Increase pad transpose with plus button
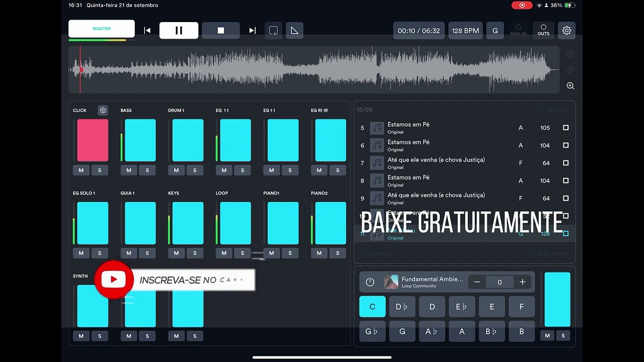Screen dimensions: 644x362 (x=522, y=282)
